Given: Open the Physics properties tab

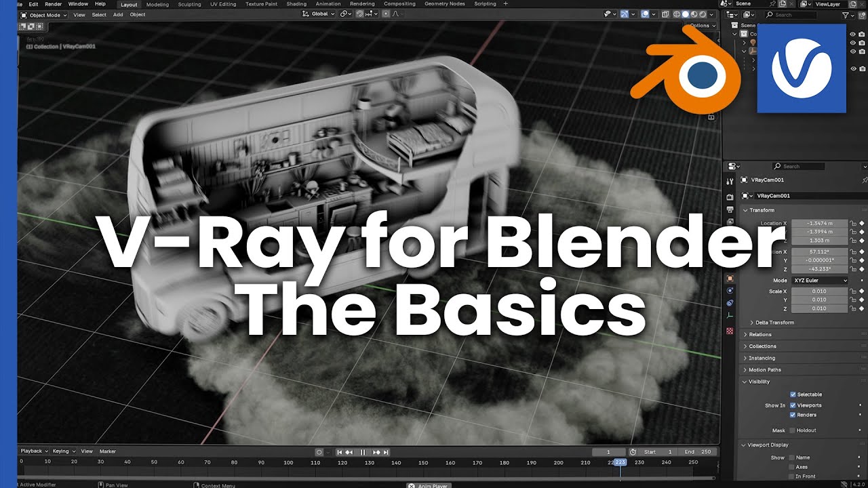Looking at the screenshot, I should 730,291.
